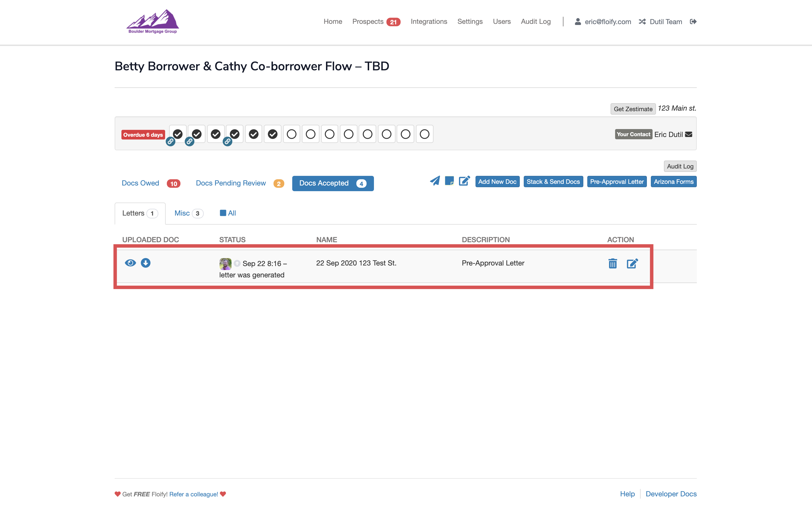Viewport: 812px width, 506px height.
Task: Download the Pre-Approval Letter document
Action: click(145, 263)
